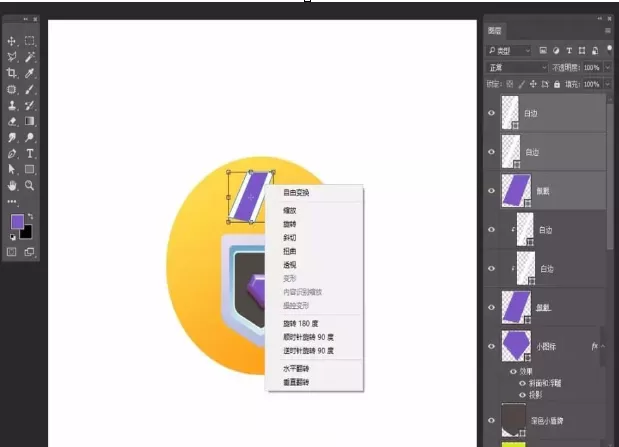This screenshot has width=619, height=447.
Task: Filter layers by adjustment layer icon
Action: tap(556, 51)
